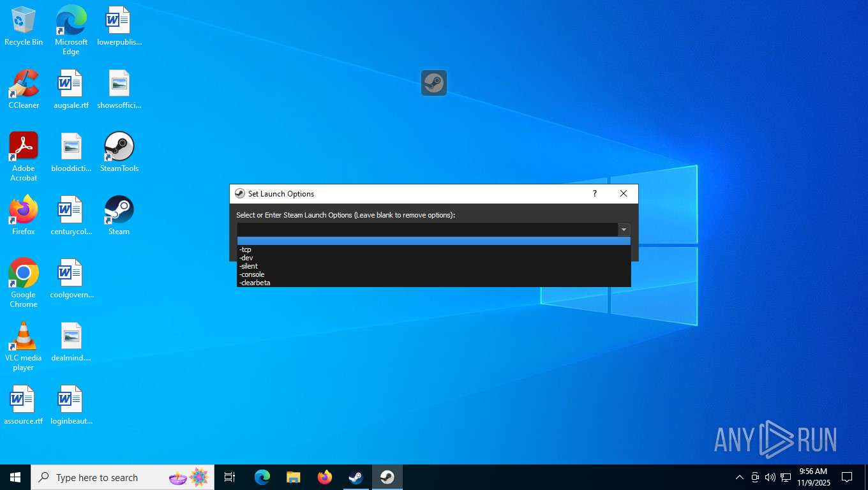Close the Set Launch Options dialog
The image size is (868, 490).
[x=624, y=194]
